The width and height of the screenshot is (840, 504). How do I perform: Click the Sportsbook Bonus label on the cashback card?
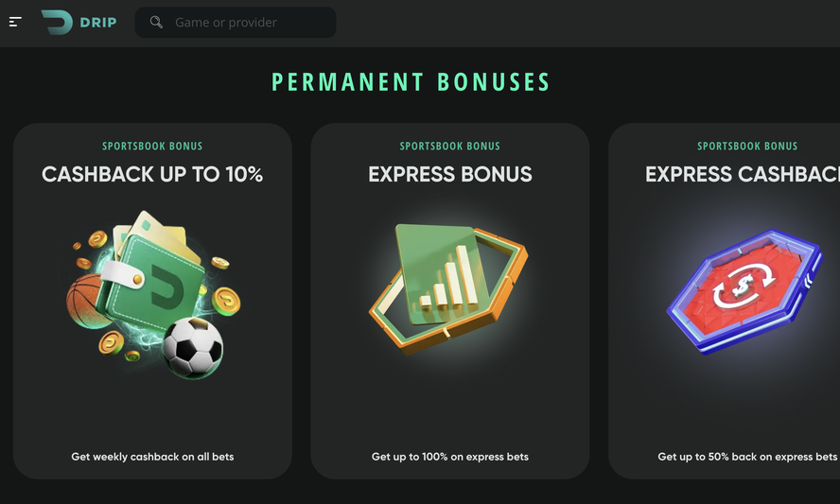point(152,147)
